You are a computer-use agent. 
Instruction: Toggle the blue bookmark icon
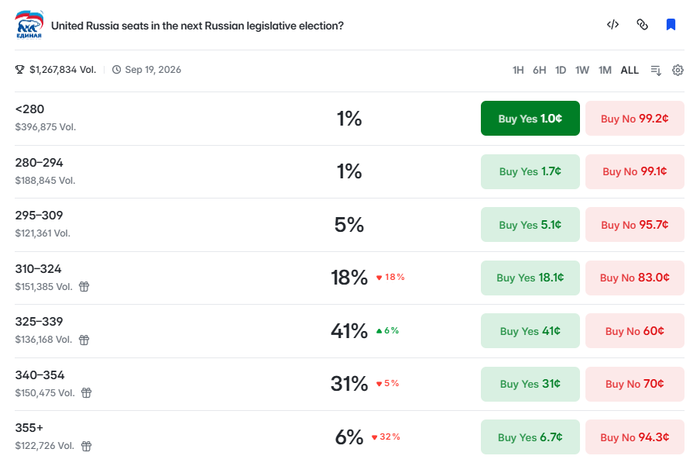coord(671,25)
